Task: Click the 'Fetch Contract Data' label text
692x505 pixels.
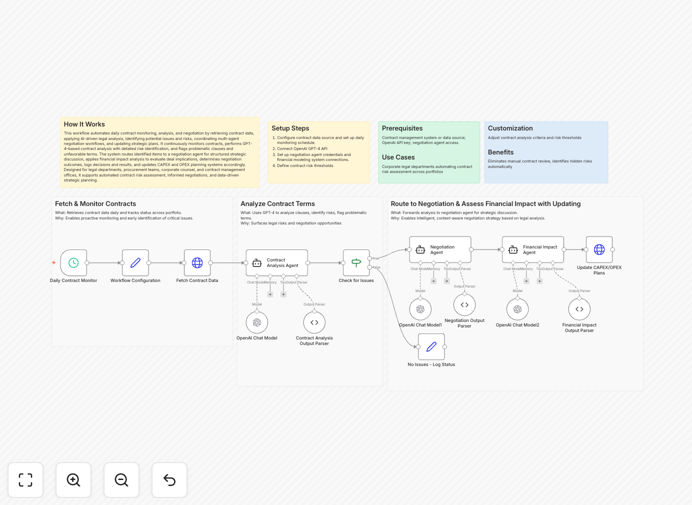Action: (x=197, y=280)
